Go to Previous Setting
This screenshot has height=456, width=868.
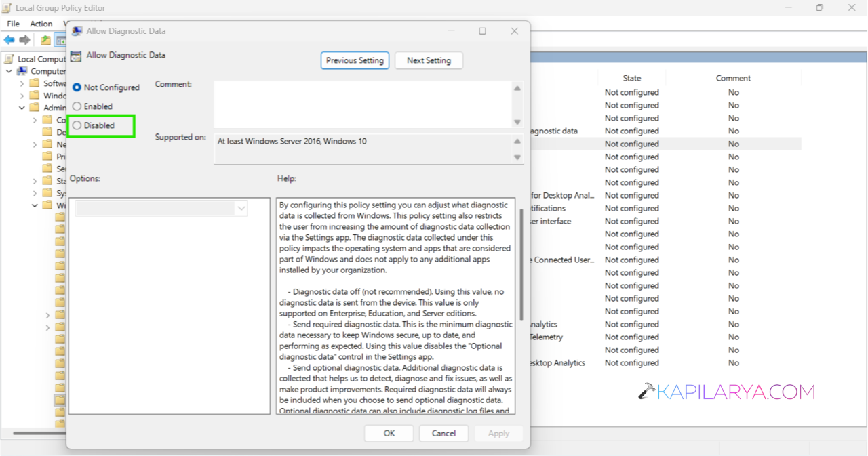coord(355,60)
